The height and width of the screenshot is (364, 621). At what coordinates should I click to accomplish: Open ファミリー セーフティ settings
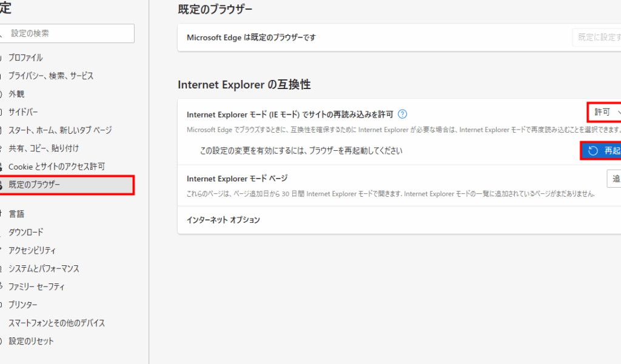pyautogui.click(x=36, y=286)
